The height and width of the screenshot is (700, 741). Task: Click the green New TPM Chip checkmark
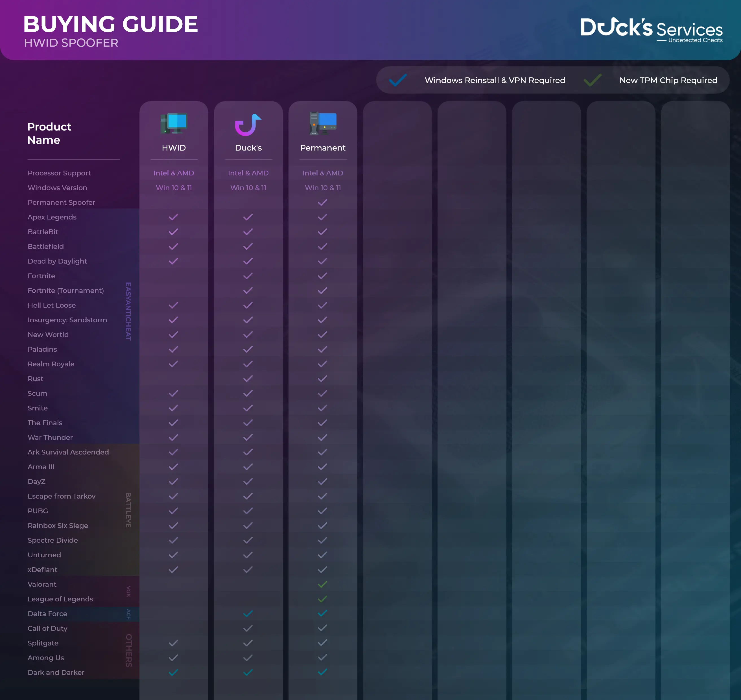592,80
